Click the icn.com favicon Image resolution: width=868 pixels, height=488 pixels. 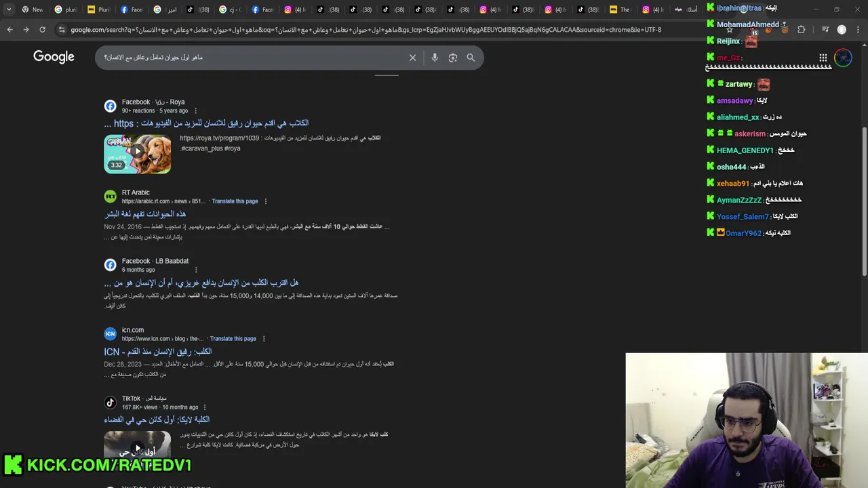[x=110, y=334]
